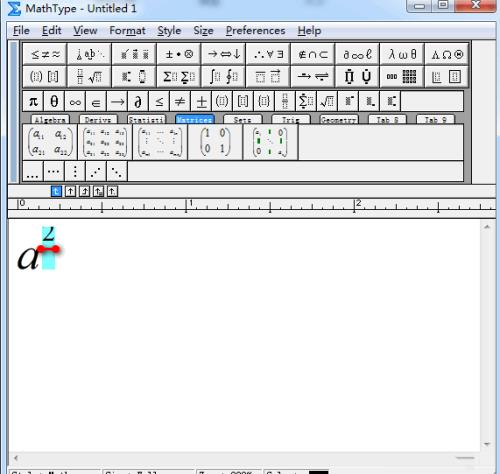The width and height of the screenshot is (500, 474).
Task: Open the miscellaneous symbols palette (∂∞ℓ)
Action: [x=357, y=54]
